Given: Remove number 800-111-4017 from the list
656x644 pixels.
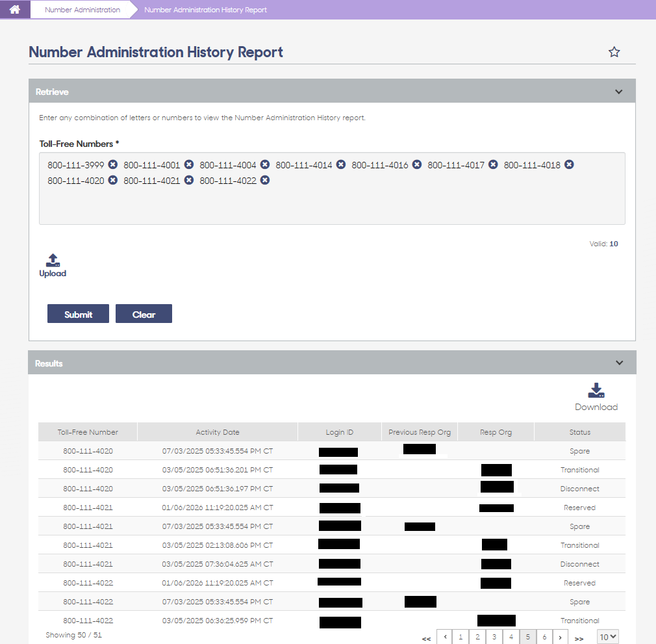Looking at the screenshot, I should point(493,164).
